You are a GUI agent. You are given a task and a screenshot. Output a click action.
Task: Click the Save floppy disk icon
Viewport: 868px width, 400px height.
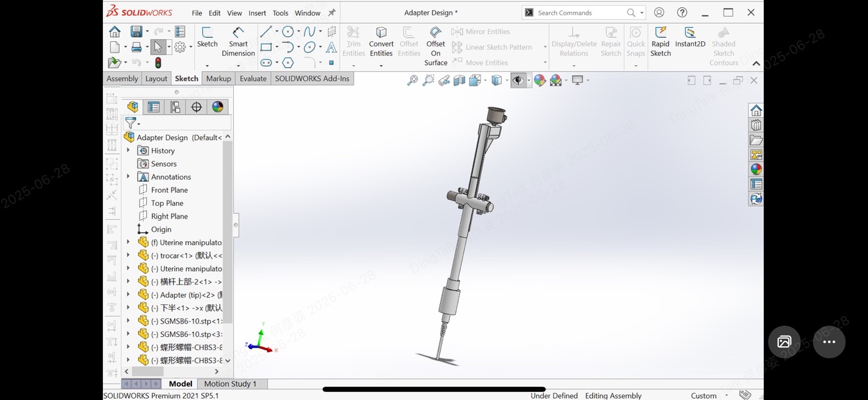tap(136, 31)
